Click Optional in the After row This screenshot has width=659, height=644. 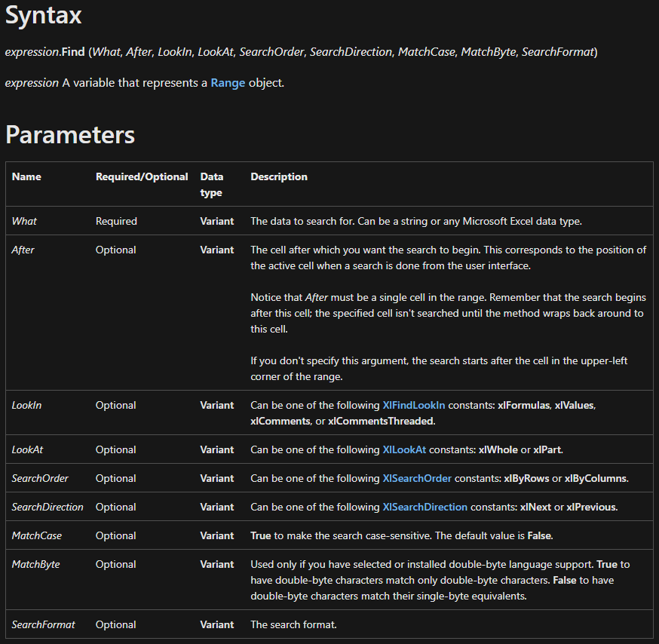115,250
